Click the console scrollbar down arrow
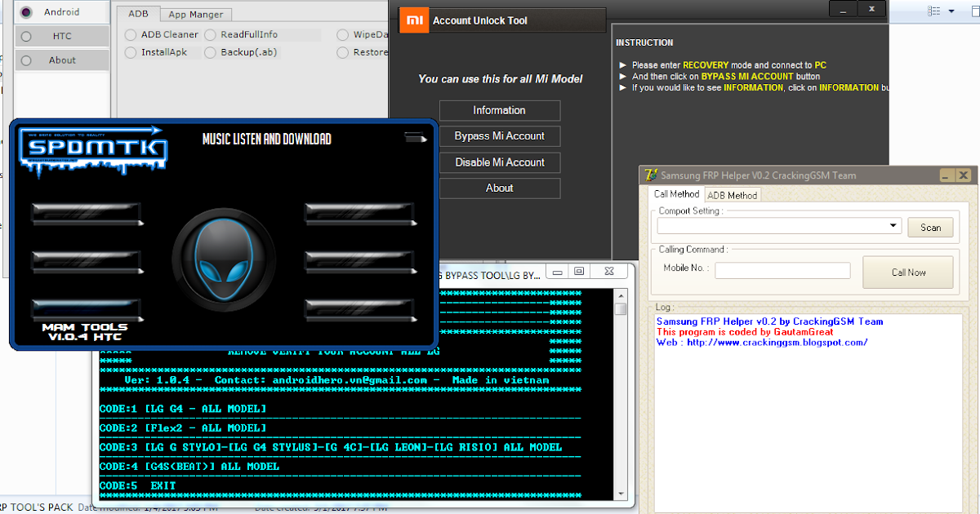 point(621,493)
